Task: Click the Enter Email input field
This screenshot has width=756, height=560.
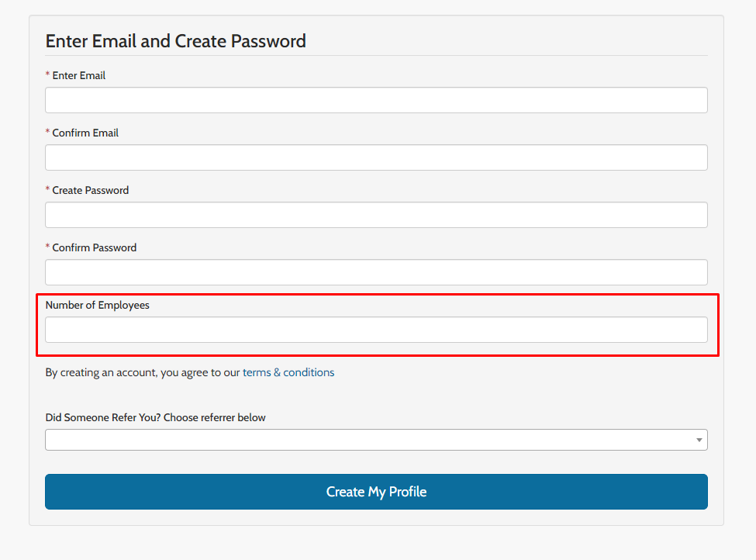Action: pyautogui.click(x=376, y=99)
